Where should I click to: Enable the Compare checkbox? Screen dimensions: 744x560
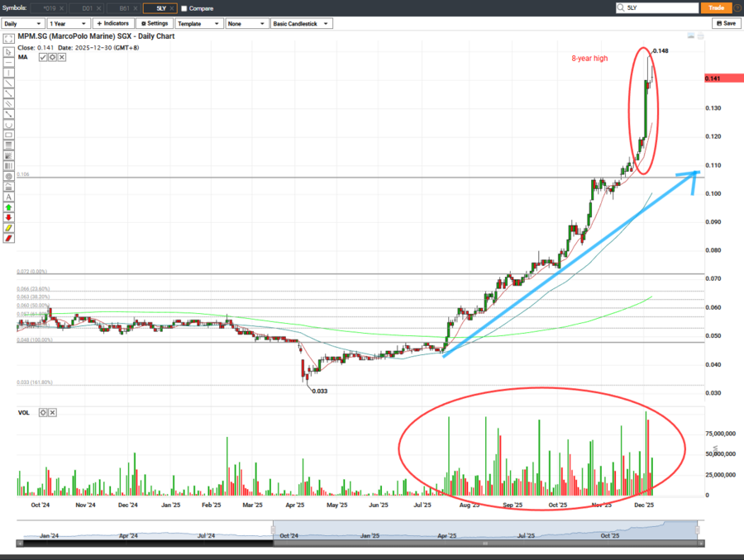click(184, 8)
